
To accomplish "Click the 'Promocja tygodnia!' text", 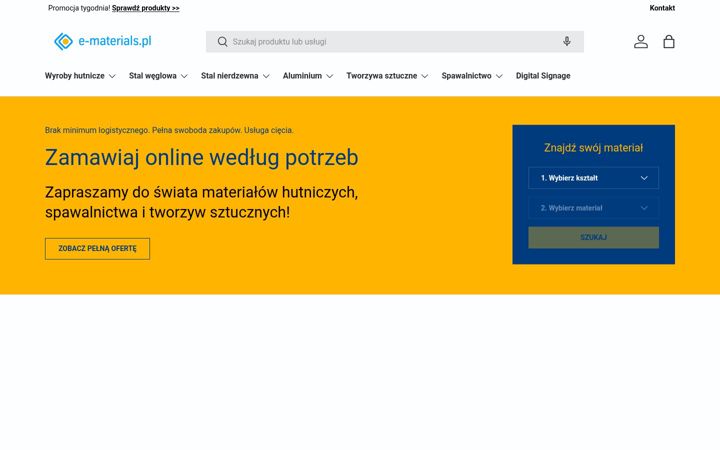I will click(79, 8).
